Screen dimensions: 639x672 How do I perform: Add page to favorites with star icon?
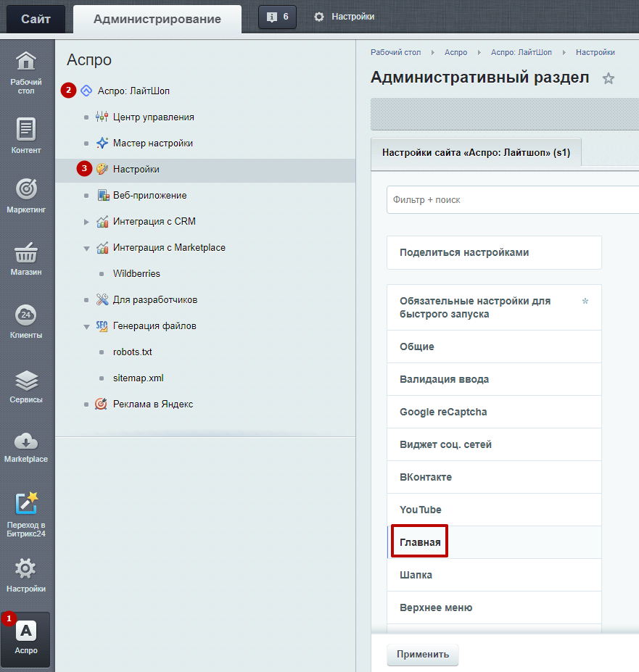(x=608, y=78)
